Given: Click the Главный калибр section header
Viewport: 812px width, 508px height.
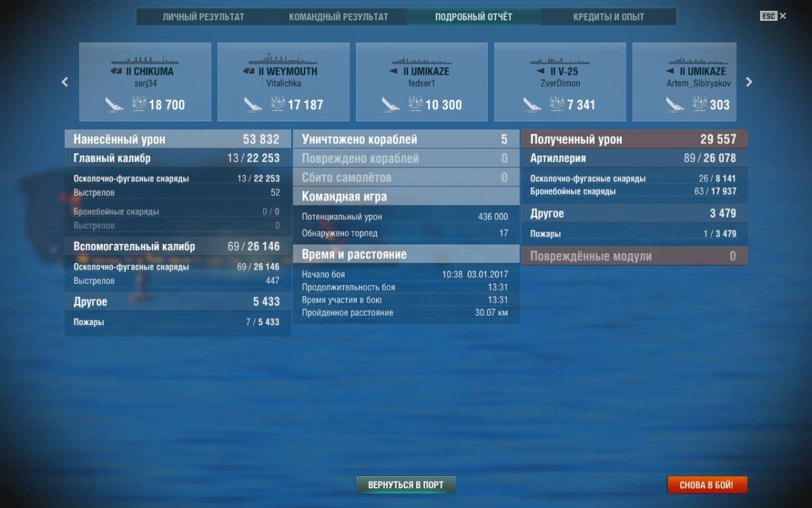Looking at the screenshot, I should click(x=178, y=158).
